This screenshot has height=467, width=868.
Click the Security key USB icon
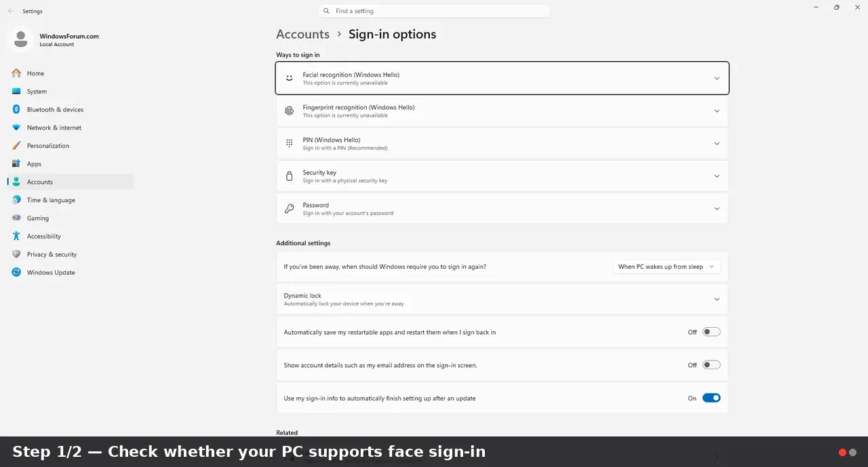(290, 176)
